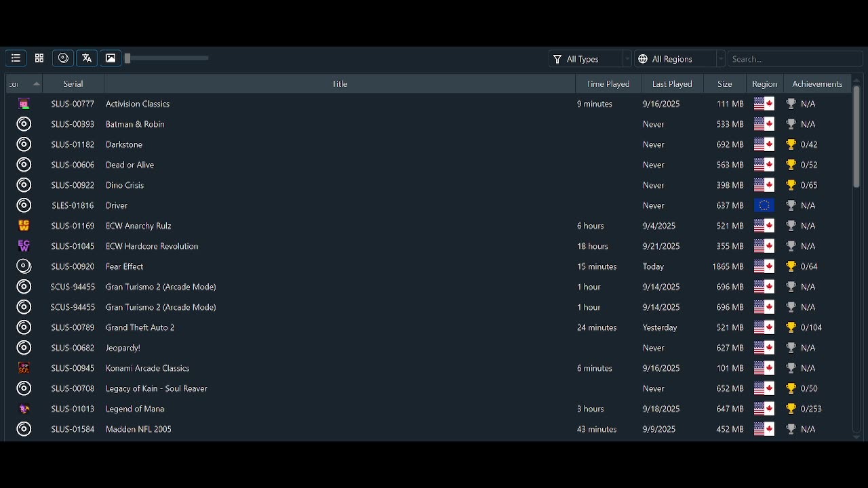Image resolution: width=868 pixels, height=488 pixels.
Task: Click the scrollbar down arrow
Action: (x=856, y=437)
